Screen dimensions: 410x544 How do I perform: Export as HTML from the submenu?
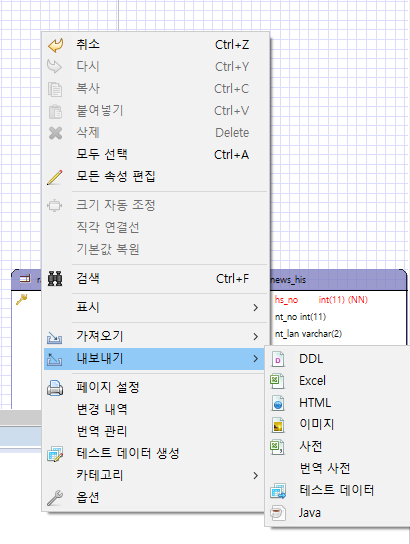pos(338,403)
